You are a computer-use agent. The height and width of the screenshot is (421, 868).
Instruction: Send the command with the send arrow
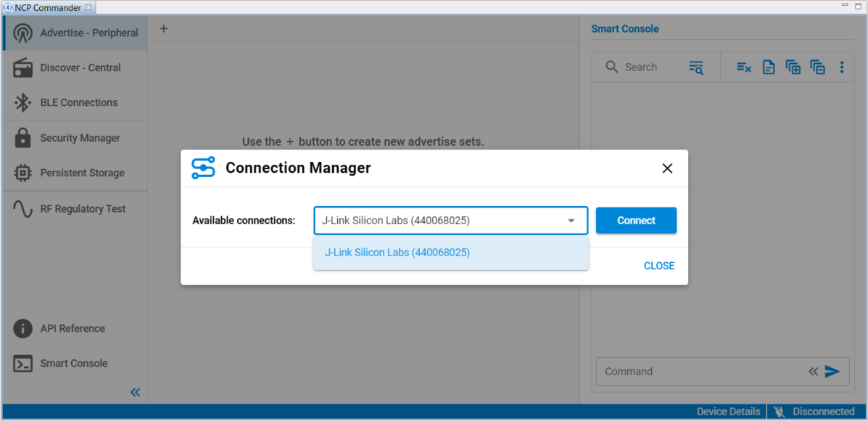coord(832,371)
